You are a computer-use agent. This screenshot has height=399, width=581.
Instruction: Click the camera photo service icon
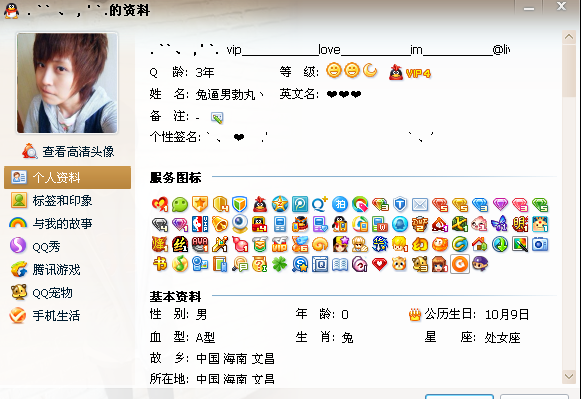point(540,244)
